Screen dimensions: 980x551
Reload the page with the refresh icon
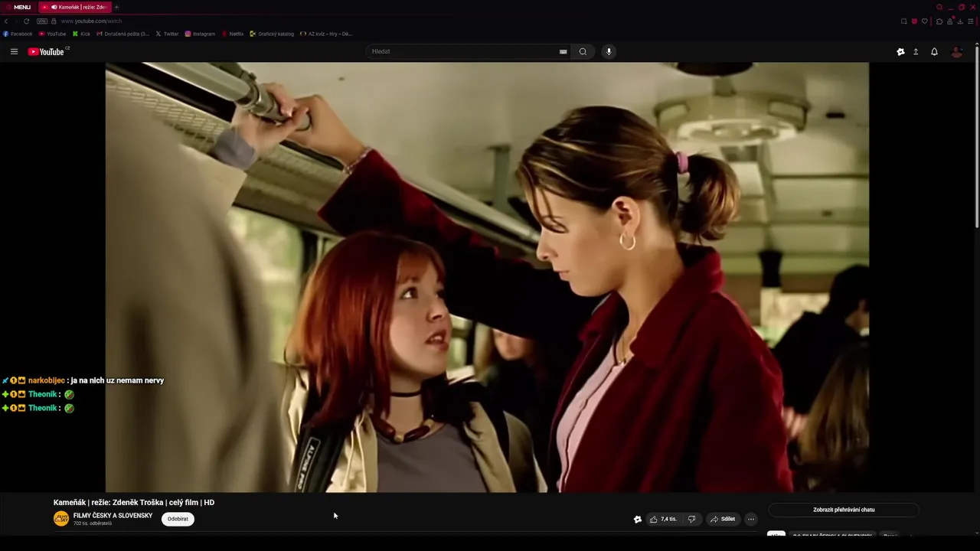click(x=26, y=21)
